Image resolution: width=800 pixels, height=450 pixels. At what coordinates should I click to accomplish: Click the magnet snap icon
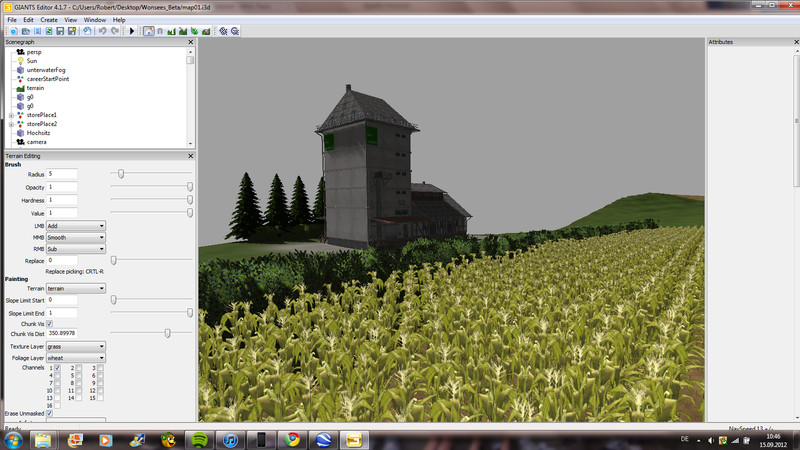click(160, 31)
